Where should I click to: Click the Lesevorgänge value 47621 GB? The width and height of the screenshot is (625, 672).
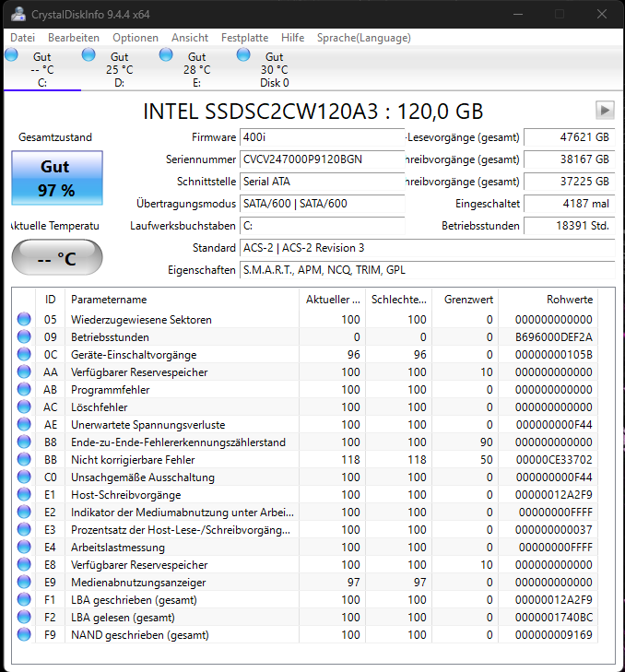570,137
